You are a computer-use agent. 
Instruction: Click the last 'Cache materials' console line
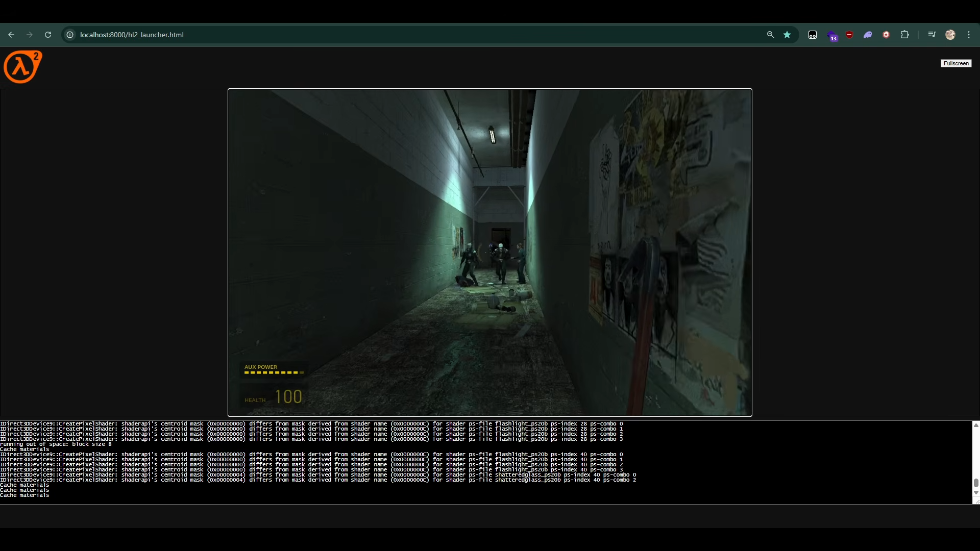click(x=24, y=495)
